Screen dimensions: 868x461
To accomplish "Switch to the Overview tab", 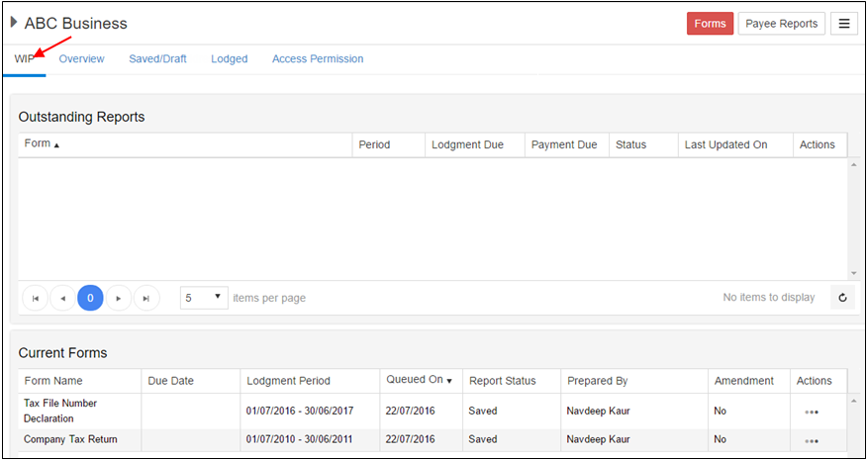I will pyautogui.click(x=81, y=59).
